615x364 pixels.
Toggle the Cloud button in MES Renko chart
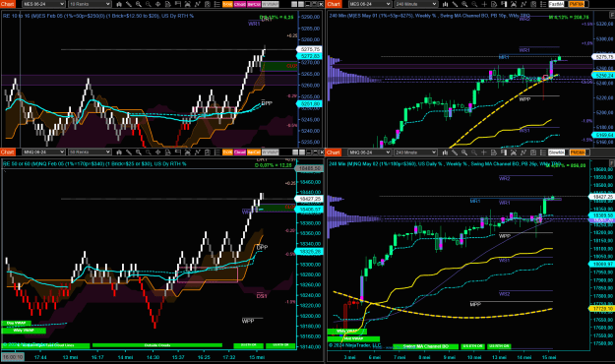(240, 4)
